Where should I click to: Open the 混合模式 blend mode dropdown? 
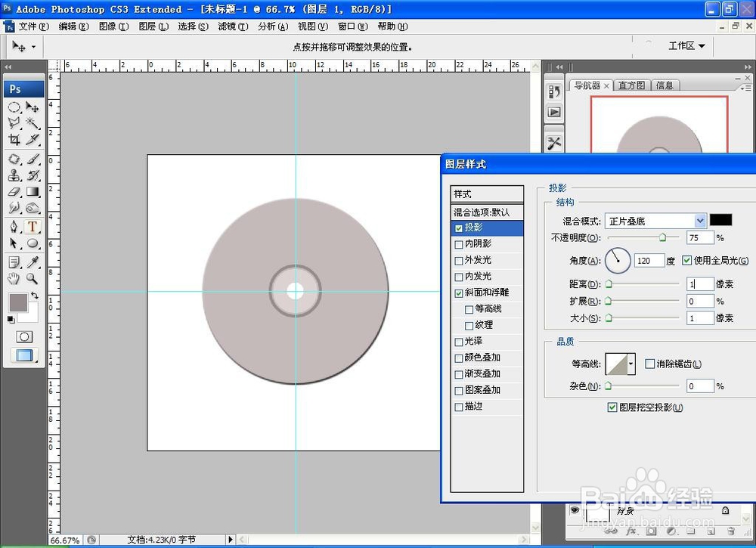[x=700, y=221]
